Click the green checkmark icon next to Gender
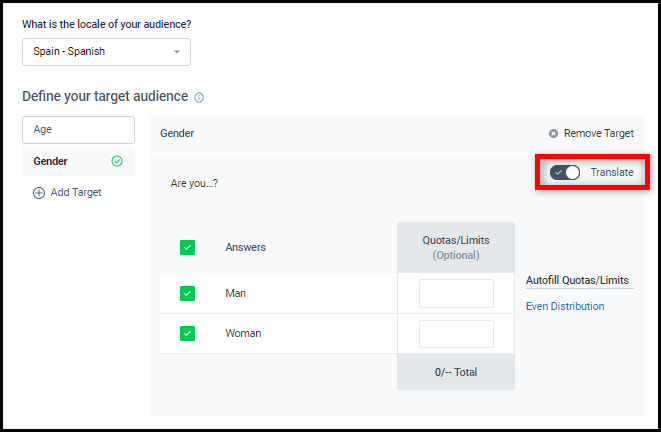This screenshot has height=432, width=661. coord(117,161)
